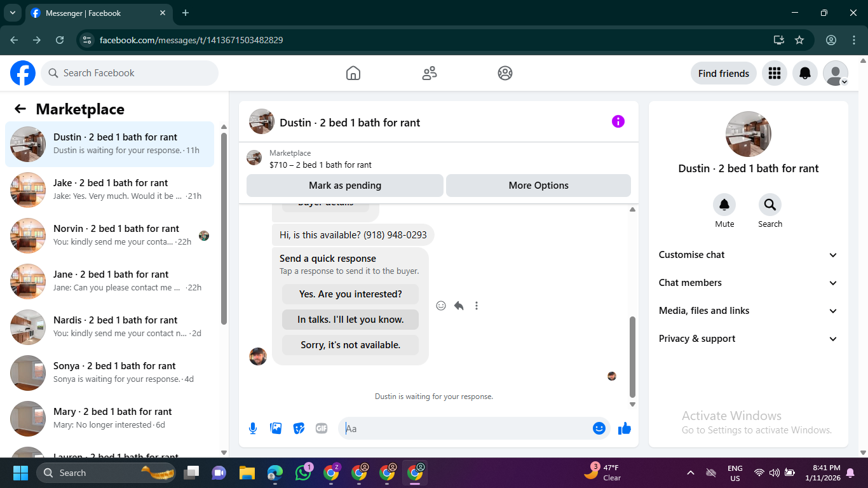Click the chat messages scrollbar thumb

pyautogui.click(x=632, y=357)
